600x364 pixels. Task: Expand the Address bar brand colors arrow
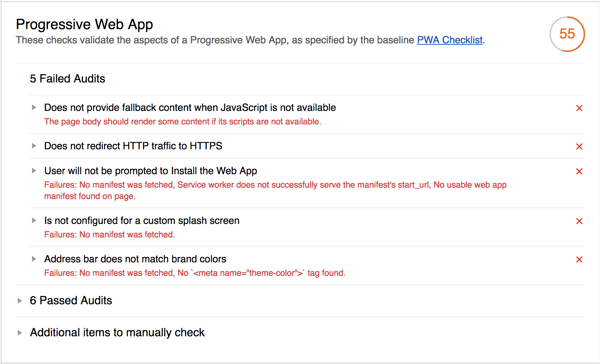(34, 259)
